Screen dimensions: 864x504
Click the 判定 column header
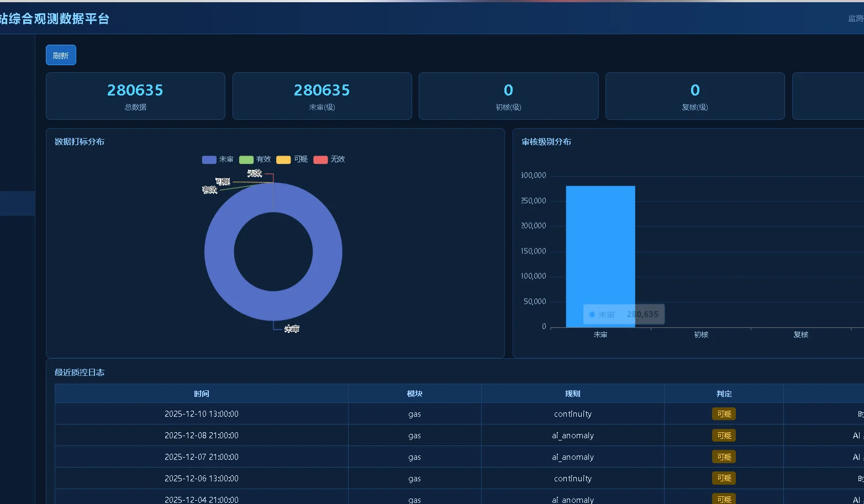(724, 394)
